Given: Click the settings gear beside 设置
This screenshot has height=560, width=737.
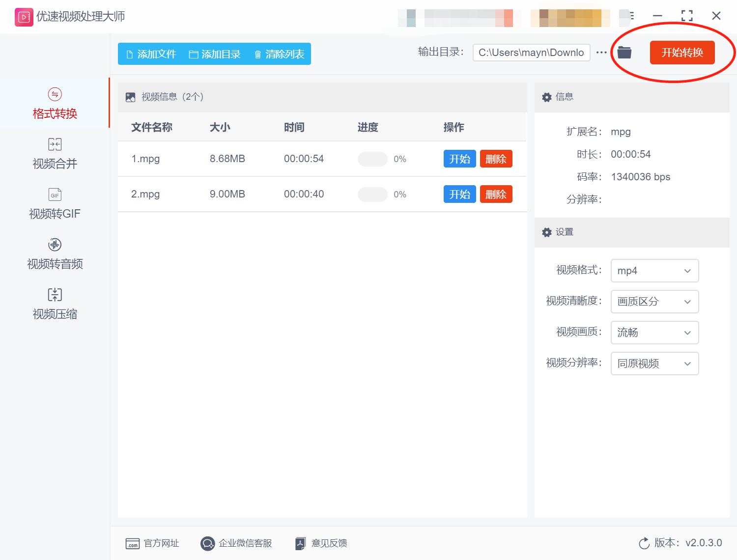Looking at the screenshot, I should pos(546,232).
